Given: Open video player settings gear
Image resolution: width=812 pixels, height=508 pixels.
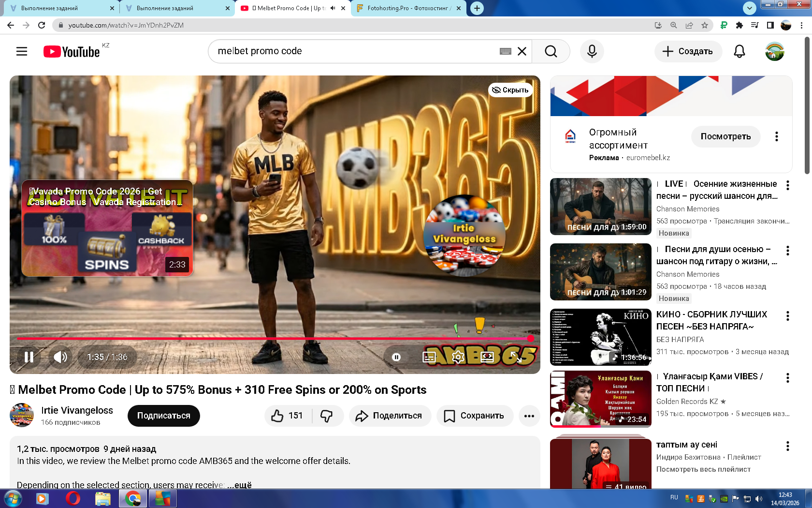Looking at the screenshot, I should 458,357.
